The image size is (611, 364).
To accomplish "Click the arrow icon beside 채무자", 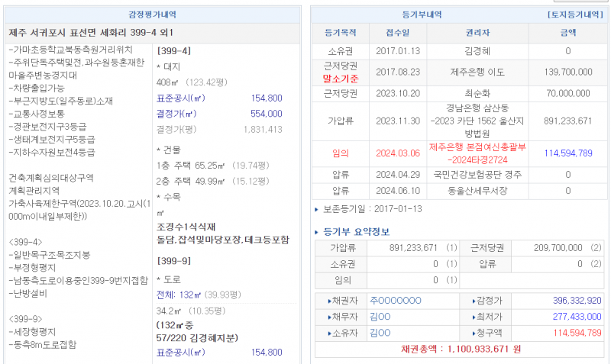I will (x=329, y=317).
